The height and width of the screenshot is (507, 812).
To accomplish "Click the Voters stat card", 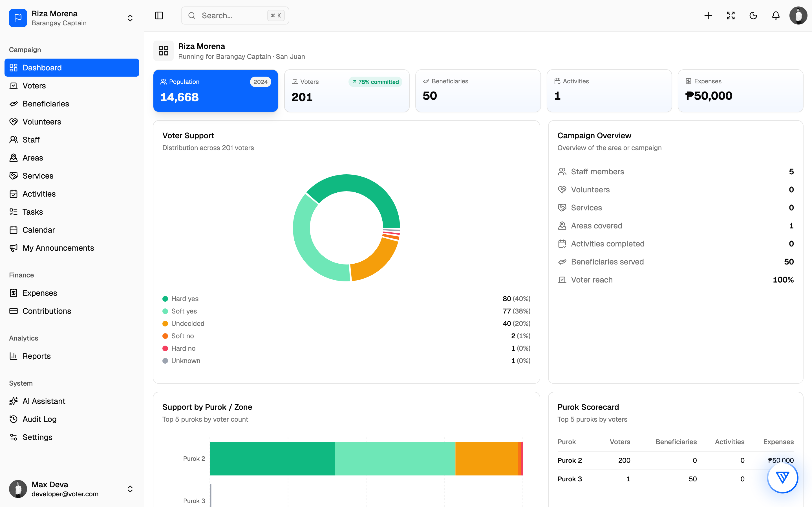I will tap(347, 91).
